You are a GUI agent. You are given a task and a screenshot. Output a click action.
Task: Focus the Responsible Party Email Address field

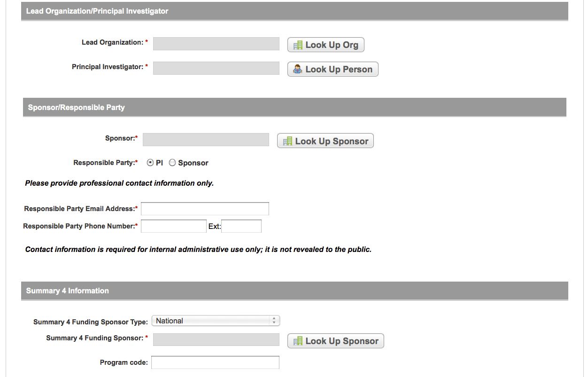coord(205,209)
